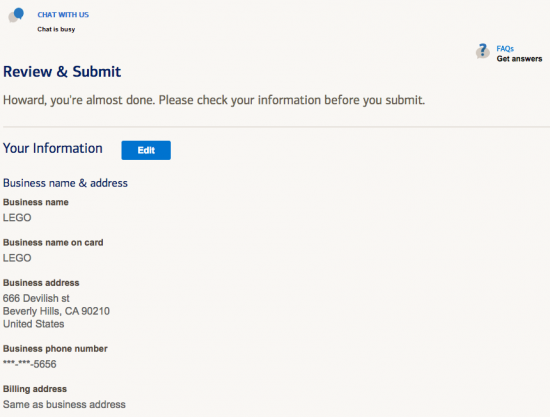Click the Same as business address text

[64, 404]
